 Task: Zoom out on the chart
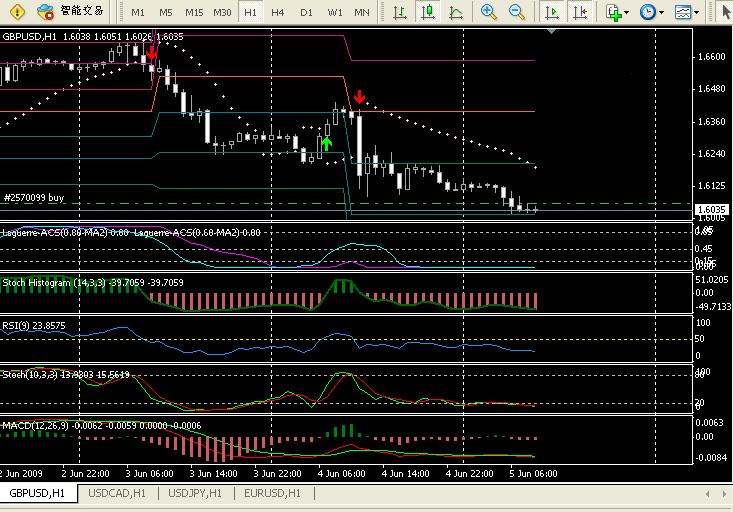pos(517,12)
